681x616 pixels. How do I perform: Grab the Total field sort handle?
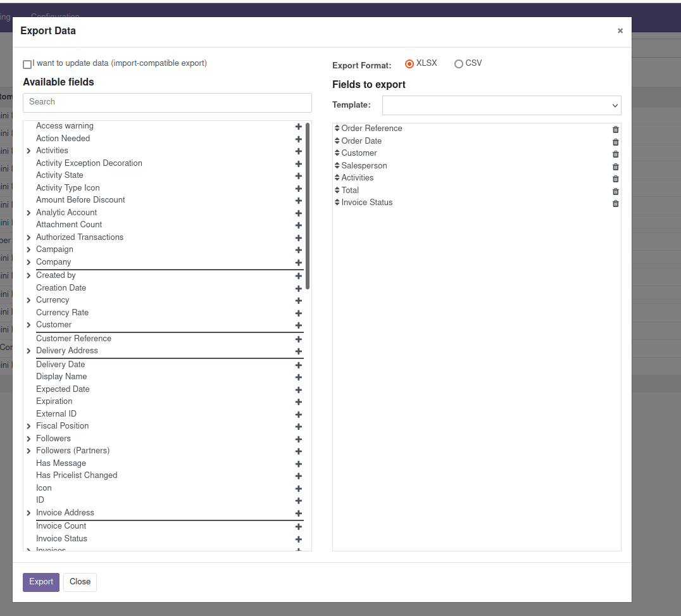pyautogui.click(x=337, y=191)
